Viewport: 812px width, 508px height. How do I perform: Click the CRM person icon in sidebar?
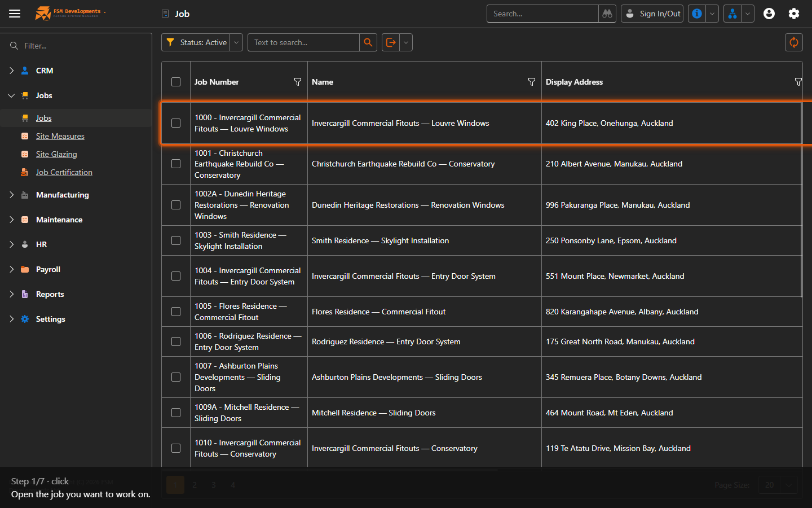pyautogui.click(x=25, y=71)
